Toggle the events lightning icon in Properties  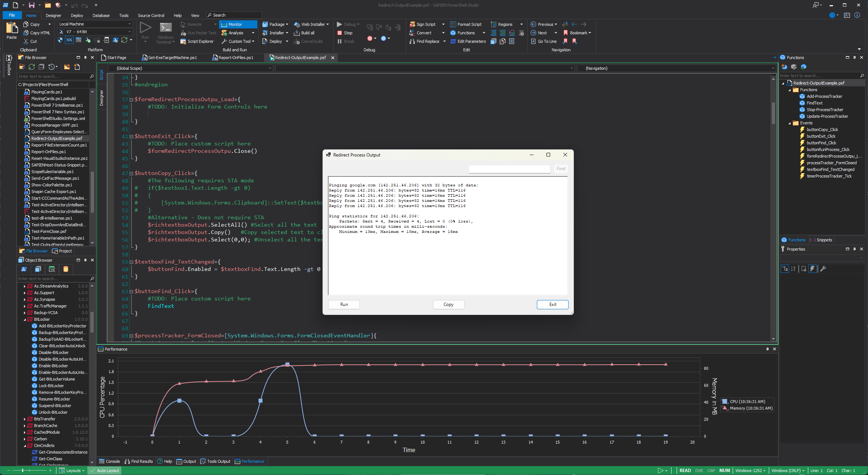[812, 269]
